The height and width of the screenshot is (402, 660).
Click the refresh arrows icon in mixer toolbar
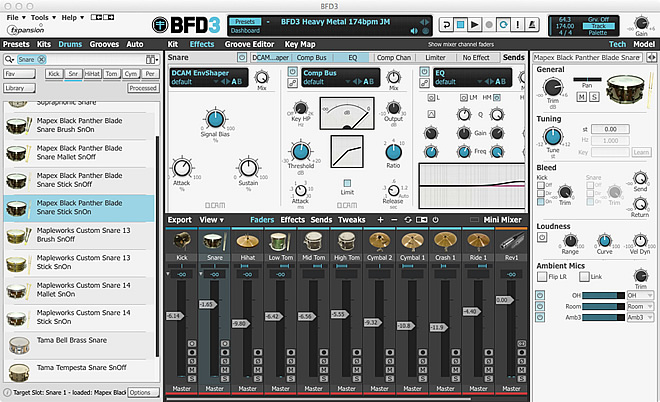407,220
